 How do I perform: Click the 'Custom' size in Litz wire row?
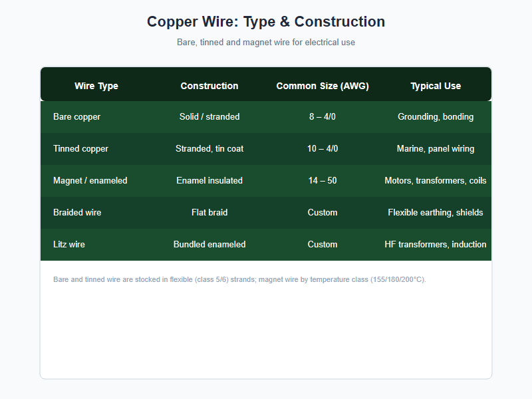point(323,244)
